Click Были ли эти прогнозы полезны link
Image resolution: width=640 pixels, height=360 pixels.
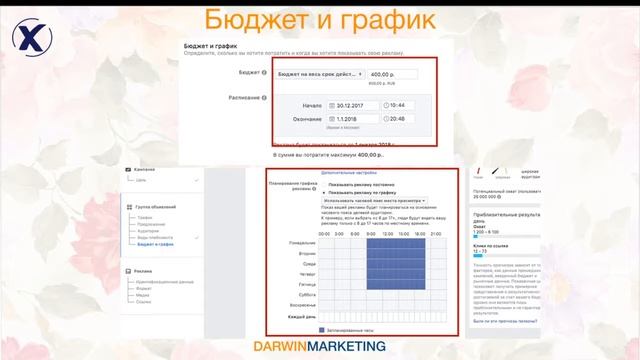[x=505, y=321]
